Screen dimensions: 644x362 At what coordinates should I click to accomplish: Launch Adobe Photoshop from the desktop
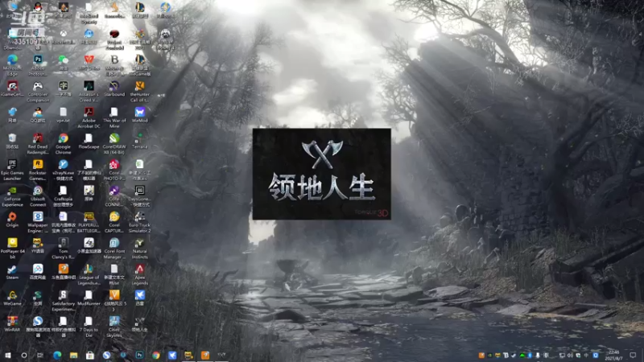(x=38, y=65)
